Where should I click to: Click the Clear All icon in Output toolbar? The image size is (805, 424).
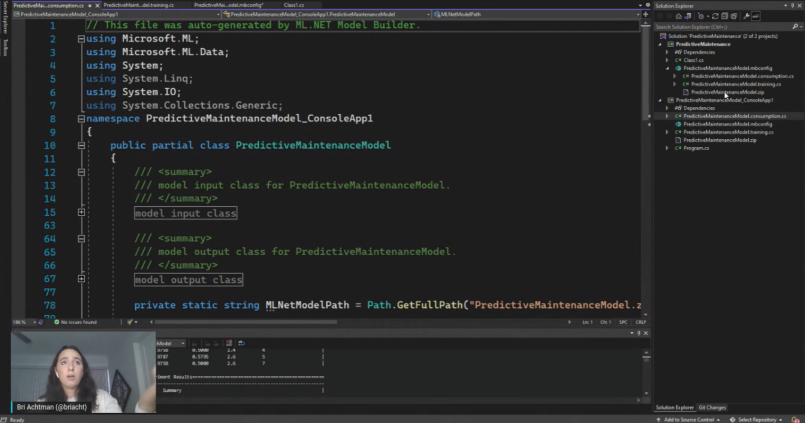pyautogui.click(x=229, y=343)
